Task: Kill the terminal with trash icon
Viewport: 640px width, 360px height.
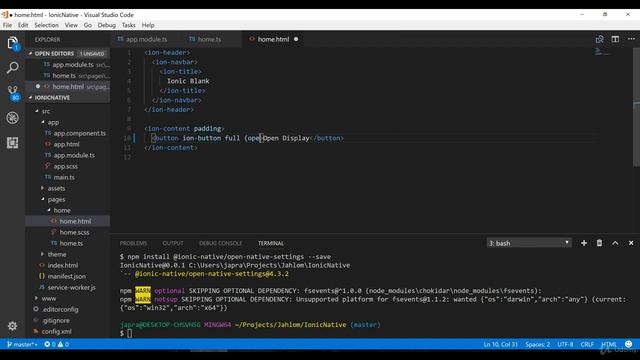Action: point(599,243)
